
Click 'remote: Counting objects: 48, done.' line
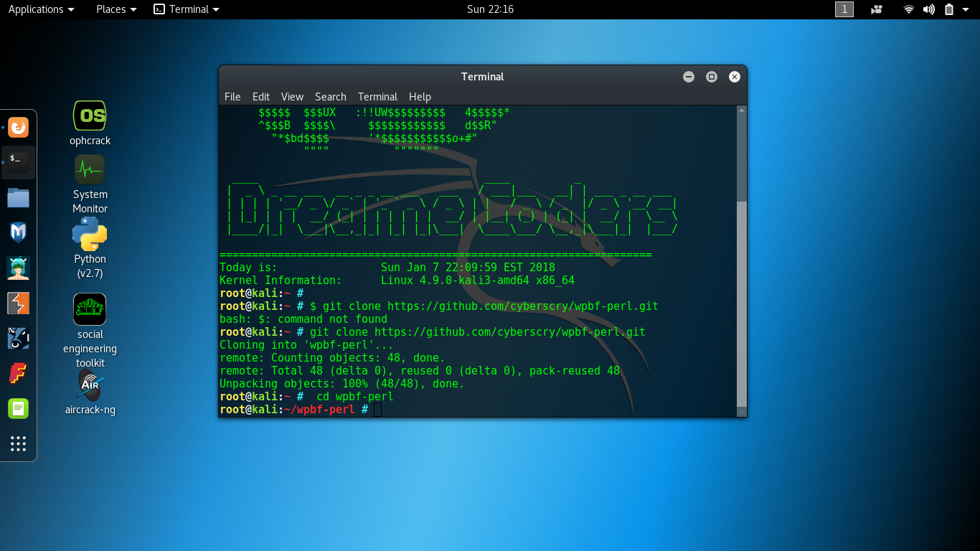coord(332,358)
